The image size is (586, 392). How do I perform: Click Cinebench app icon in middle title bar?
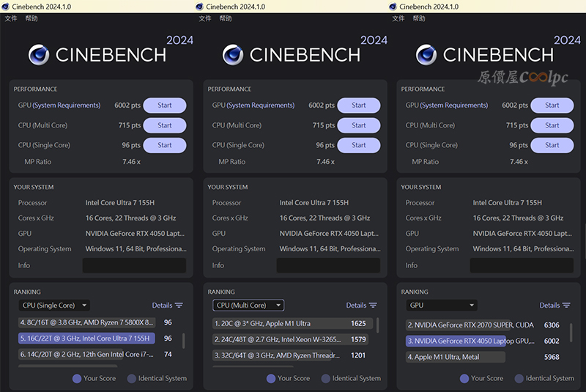[199, 7]
